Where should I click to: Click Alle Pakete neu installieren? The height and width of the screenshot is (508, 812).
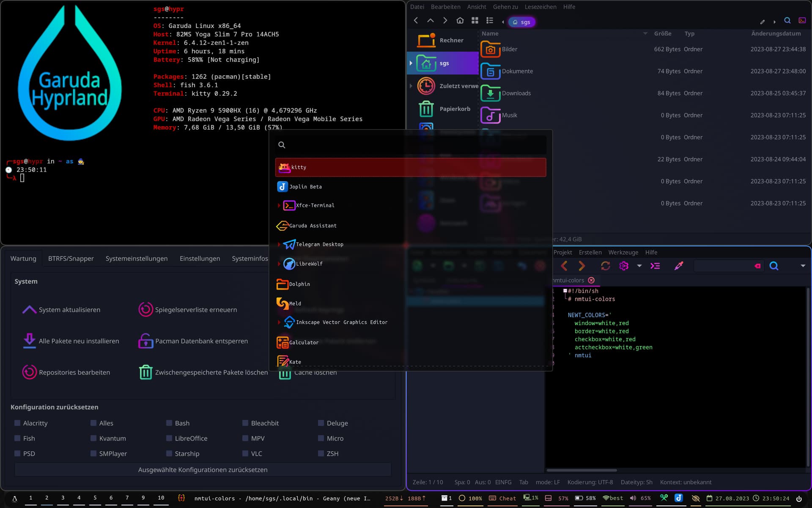tap(71, 341)
